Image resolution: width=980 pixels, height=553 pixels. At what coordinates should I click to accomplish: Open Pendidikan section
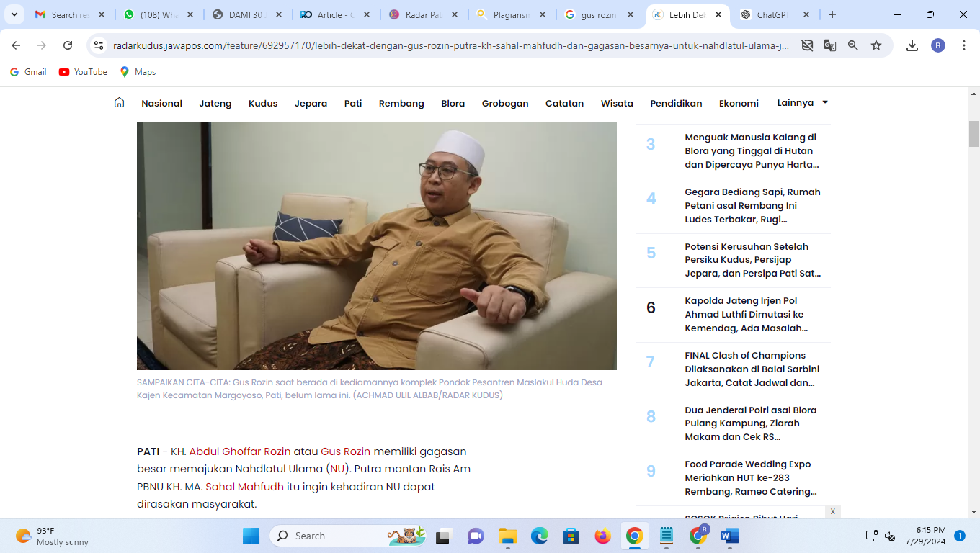pos(676,103)
